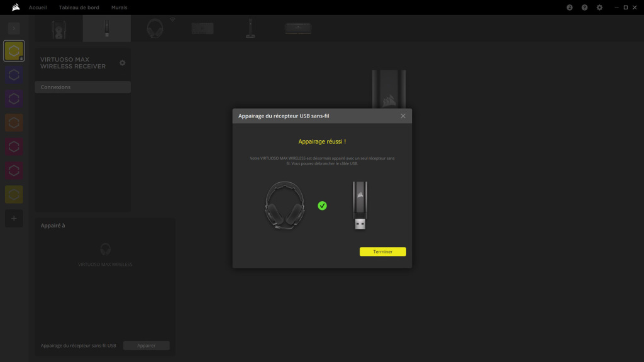
Task: Open device settings gear beside Virtuoso Max Wireless Receiver
Action: (123, 63)
